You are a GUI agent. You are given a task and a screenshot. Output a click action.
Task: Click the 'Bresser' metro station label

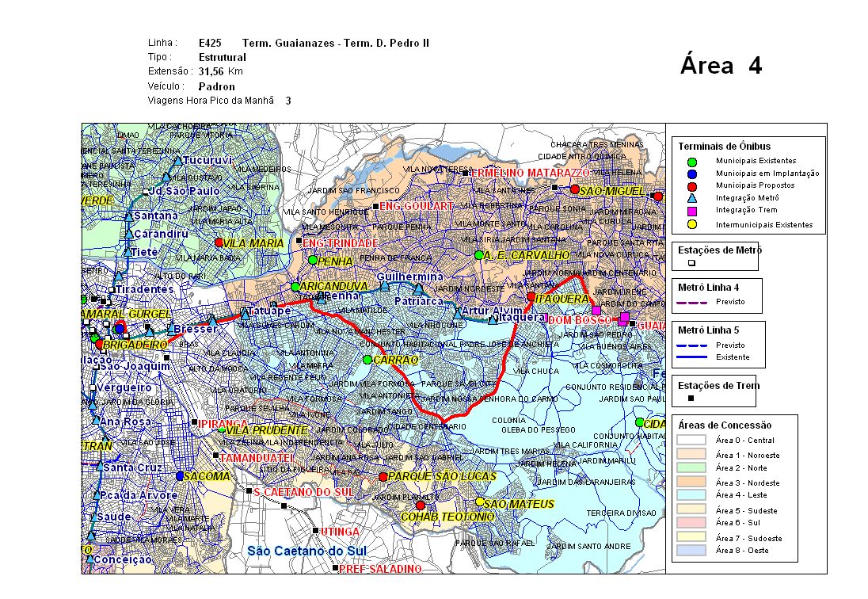point(196,329)
